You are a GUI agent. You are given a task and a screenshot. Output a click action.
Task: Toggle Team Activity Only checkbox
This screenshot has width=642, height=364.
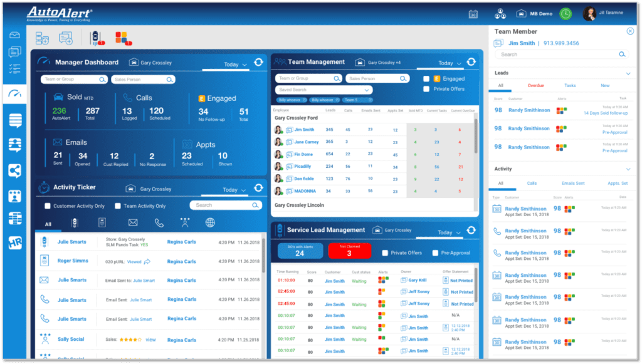[x=118, y=206]
